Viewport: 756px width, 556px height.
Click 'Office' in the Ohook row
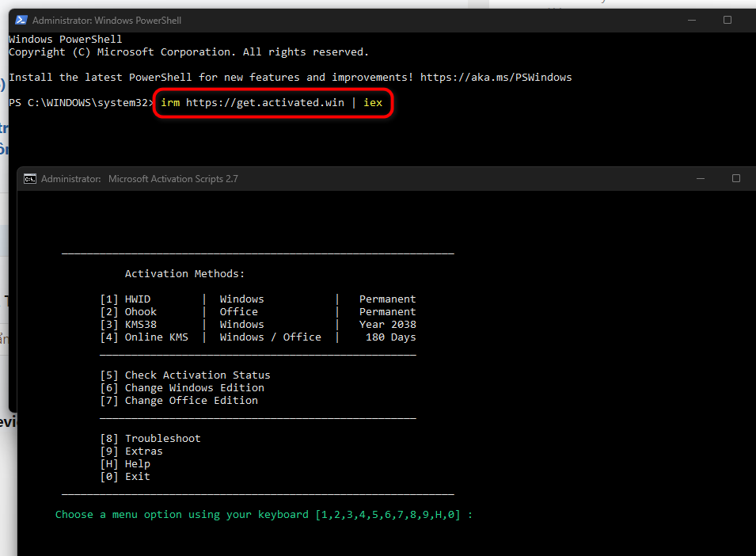(x=238, y=311)
